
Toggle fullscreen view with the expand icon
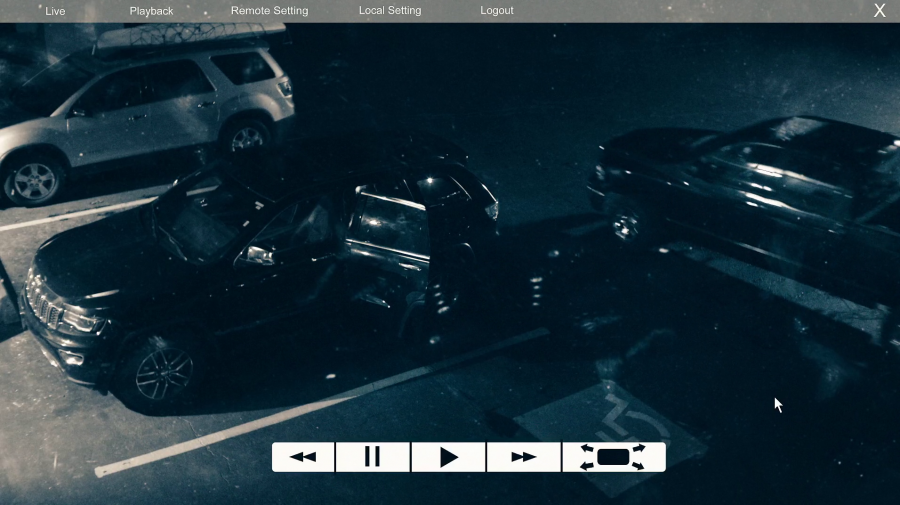click(614, 457)
